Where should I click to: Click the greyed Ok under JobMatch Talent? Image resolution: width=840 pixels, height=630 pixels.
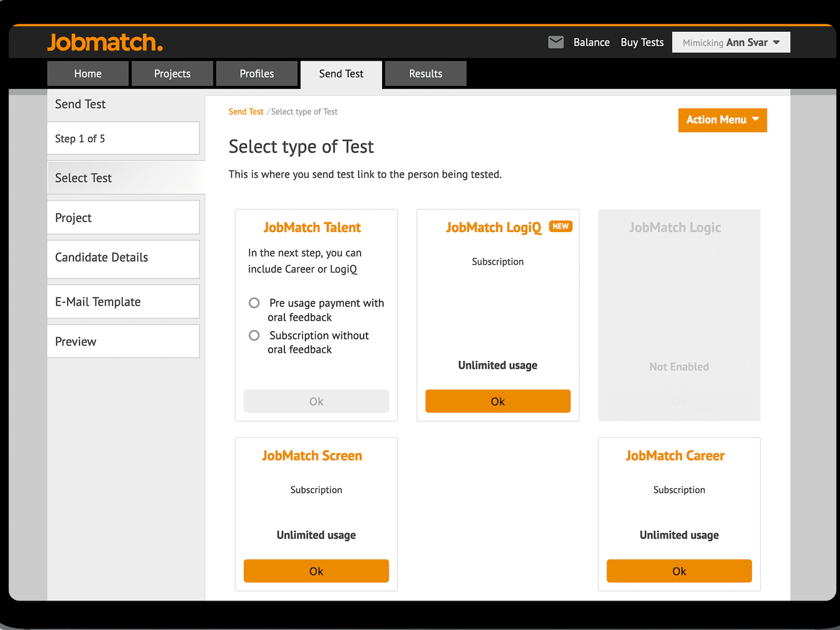click(316, 401)
